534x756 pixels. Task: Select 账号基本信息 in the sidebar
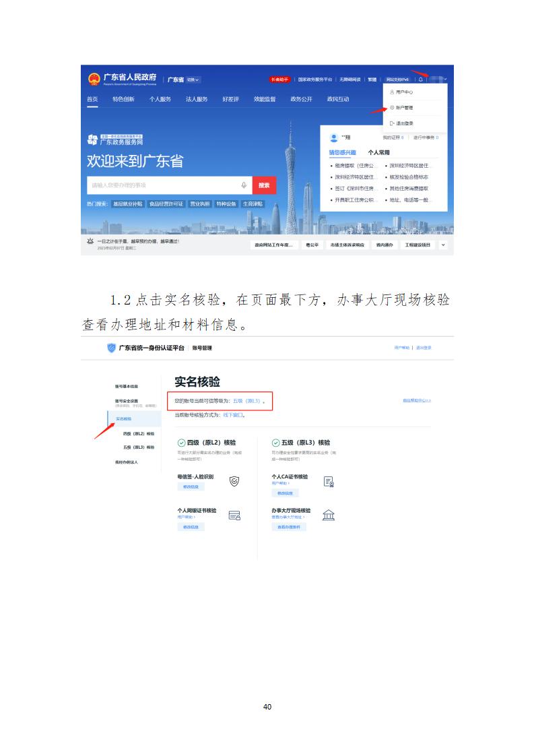127,387
